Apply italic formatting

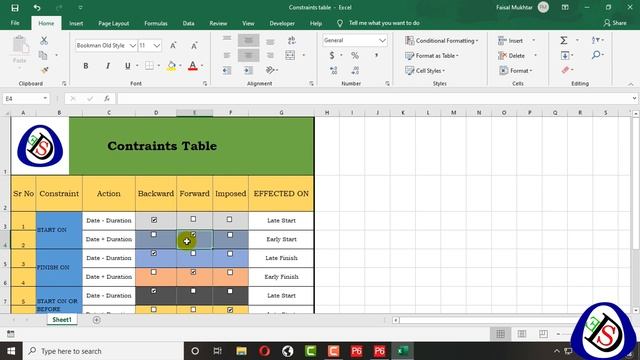tap(108, 66)
